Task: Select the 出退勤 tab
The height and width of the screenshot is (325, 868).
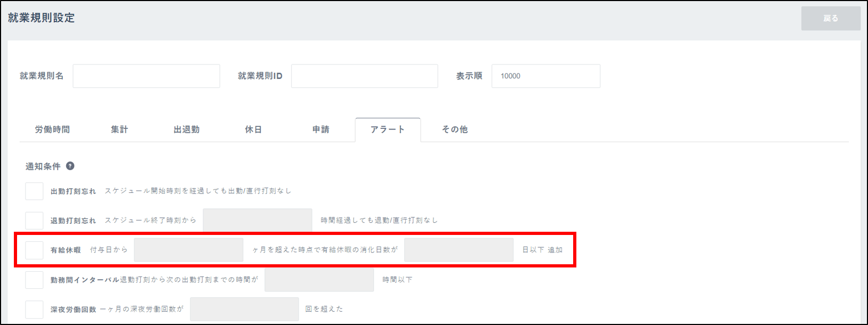Action: [187, 129]
